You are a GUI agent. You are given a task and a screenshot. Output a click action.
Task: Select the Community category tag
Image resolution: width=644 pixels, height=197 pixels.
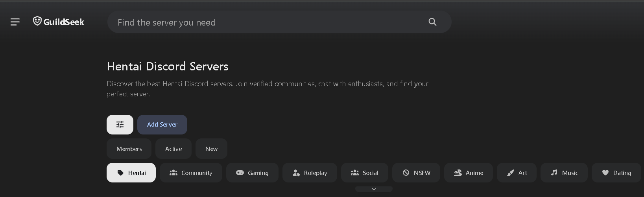(191, 173)
